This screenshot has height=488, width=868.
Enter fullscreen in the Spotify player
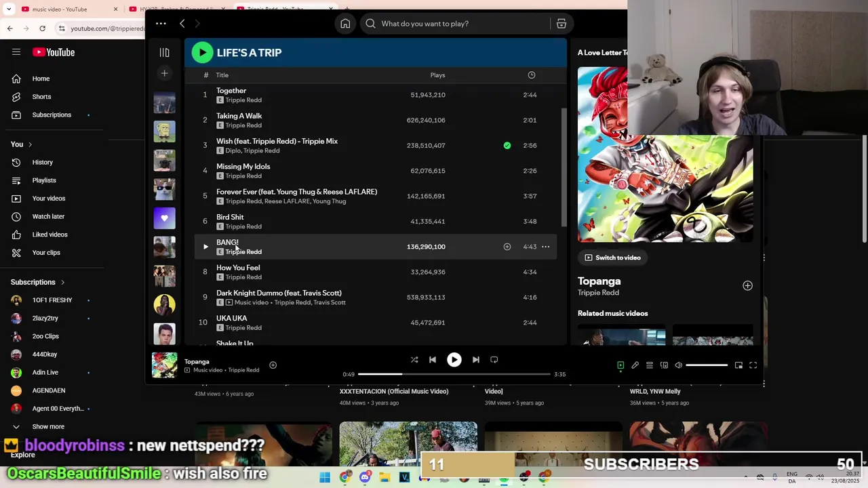coord(753,365)
